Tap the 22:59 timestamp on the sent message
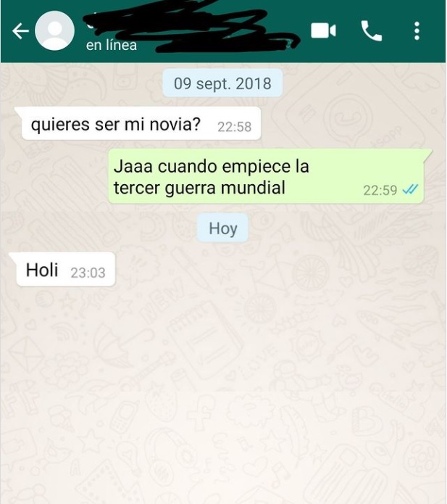The image size is (447, 504). tap(380, 191)
